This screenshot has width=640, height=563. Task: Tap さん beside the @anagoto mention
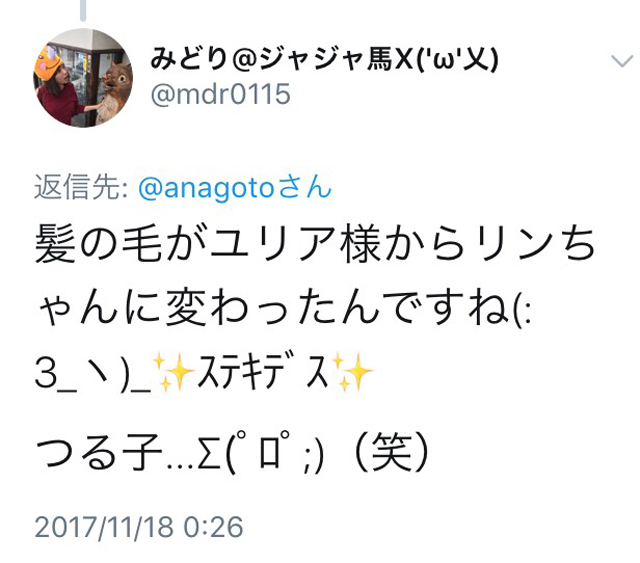[x=303, y=188]
